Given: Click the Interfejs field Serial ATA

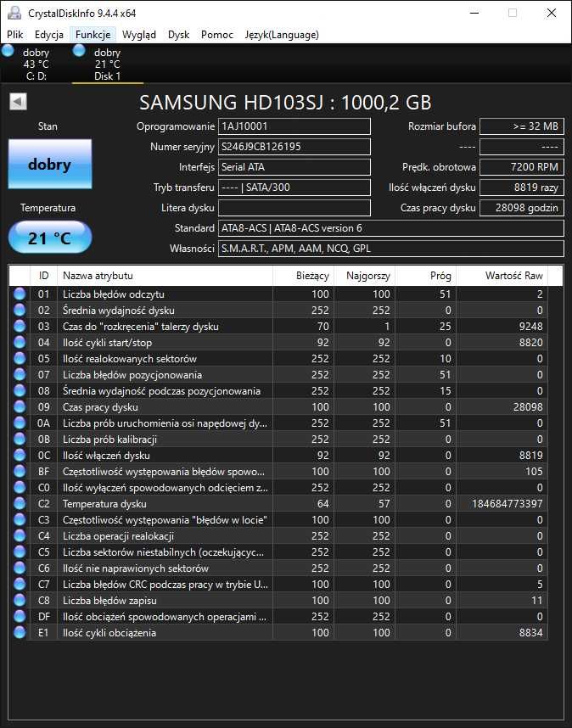Looking at the screenshot, I should pyautogui.click(x=294, y=167).
